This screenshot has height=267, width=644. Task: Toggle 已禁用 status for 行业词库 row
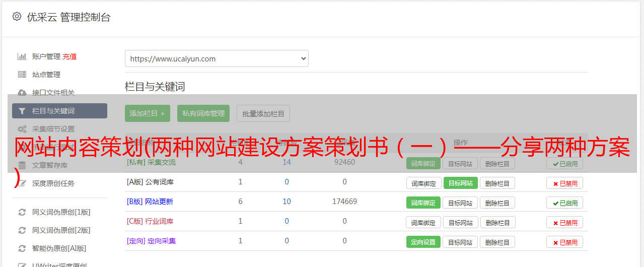pos(564,223)
